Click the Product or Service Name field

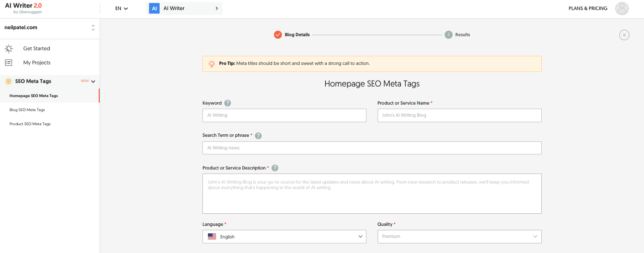tap(459, 115)
